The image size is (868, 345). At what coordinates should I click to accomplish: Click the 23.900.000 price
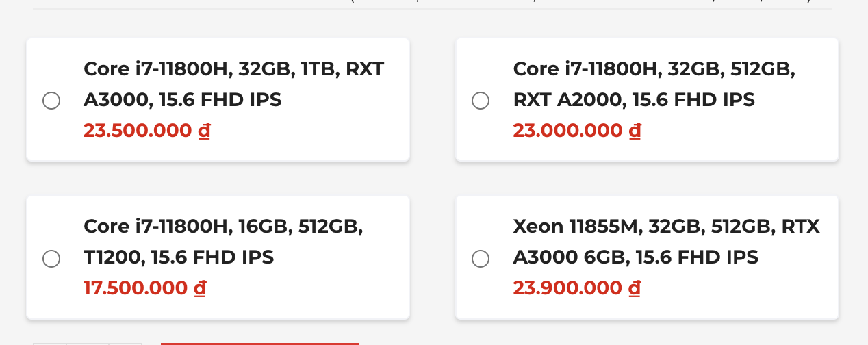[567, 287]
